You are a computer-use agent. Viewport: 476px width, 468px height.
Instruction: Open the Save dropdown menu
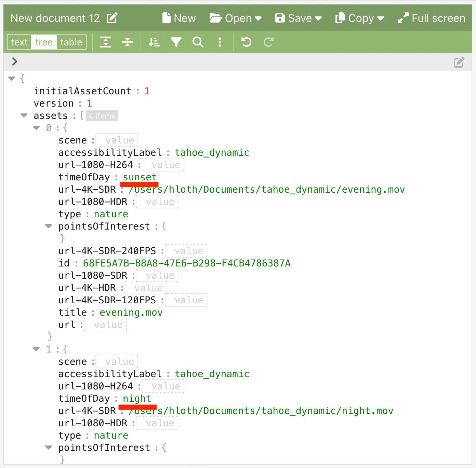pos(299,18)
